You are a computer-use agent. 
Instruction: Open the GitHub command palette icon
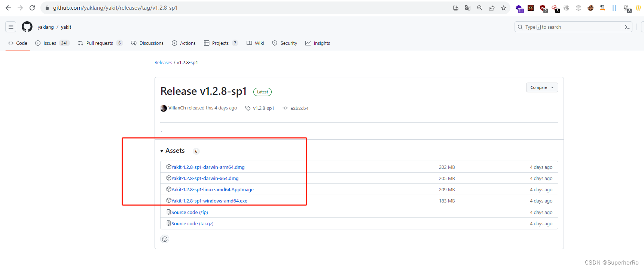click(x=627, y=27)
